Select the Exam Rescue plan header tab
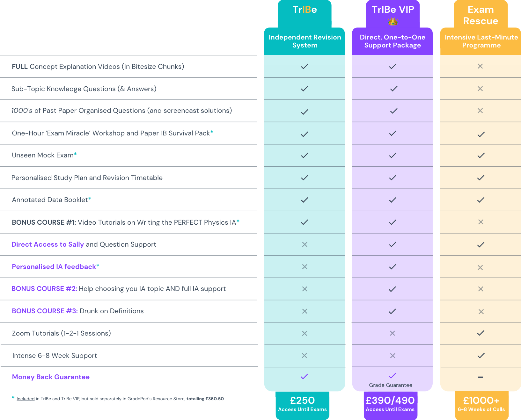The image size is (521, 420). [481, 15]
